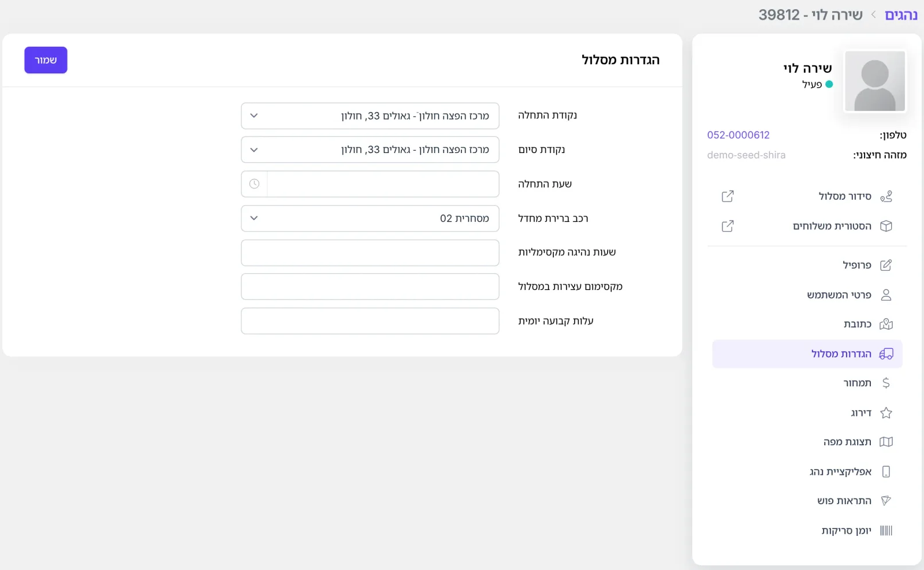The image size is (924, 570).
Task: Click the star icon next to דירוג
Action: pos(886,412)
